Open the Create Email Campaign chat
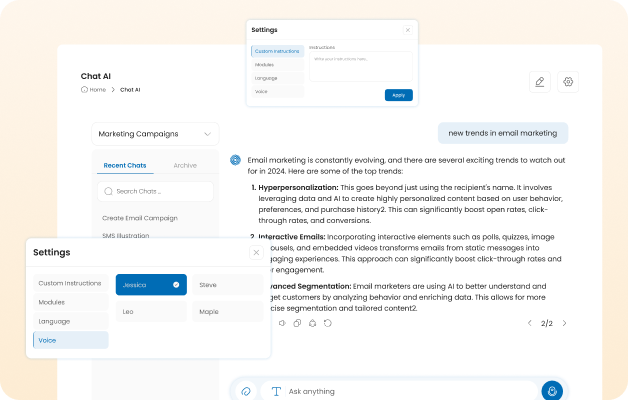This screenshot has width=628, height=400. point(140,217)
